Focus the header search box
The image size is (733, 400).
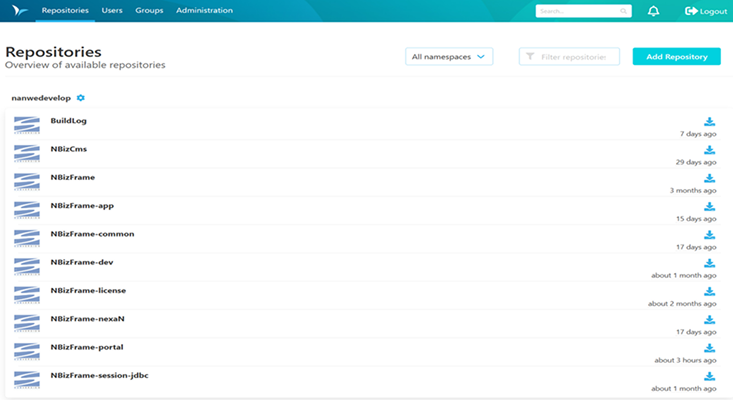click(583, 11)
